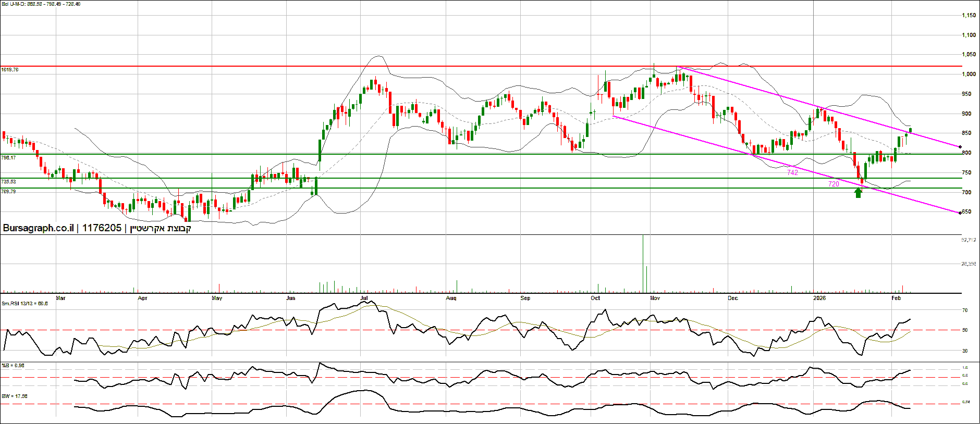Select the lower magenta channel endpoint near 650

(x=960, y=213)
